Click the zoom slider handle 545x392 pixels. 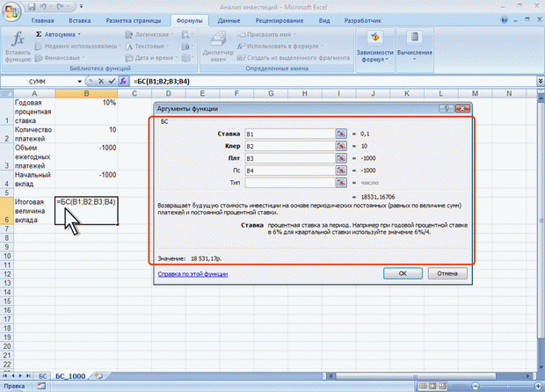coord(507,386)
